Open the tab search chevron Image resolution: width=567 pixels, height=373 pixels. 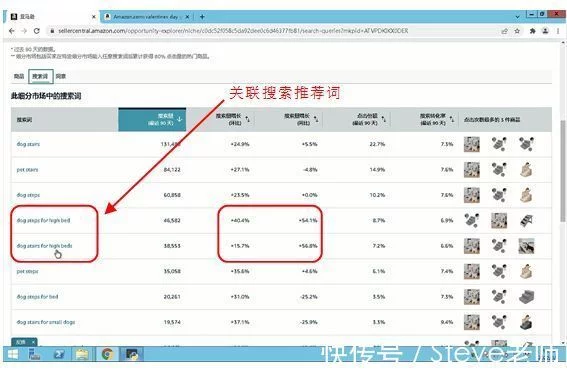517,17
